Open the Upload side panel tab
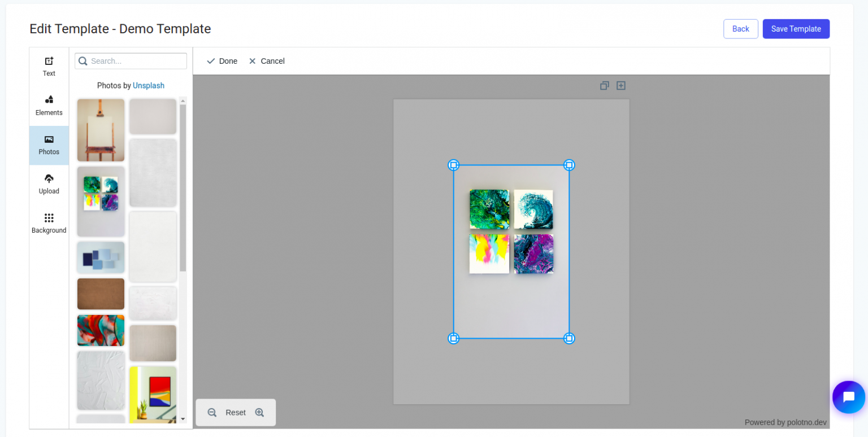Image resolution: width=868 pixels, height=437 pixels. (x=49, y=185)
